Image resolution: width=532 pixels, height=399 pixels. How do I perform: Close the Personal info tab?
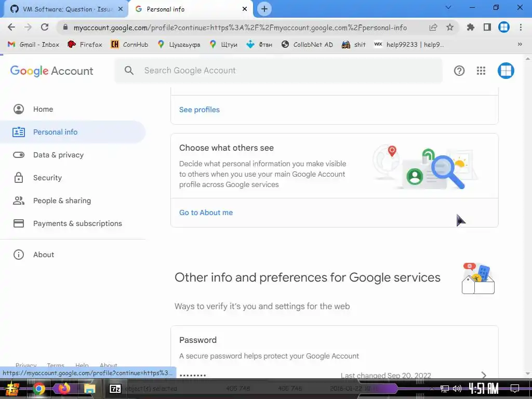(245, 9)
